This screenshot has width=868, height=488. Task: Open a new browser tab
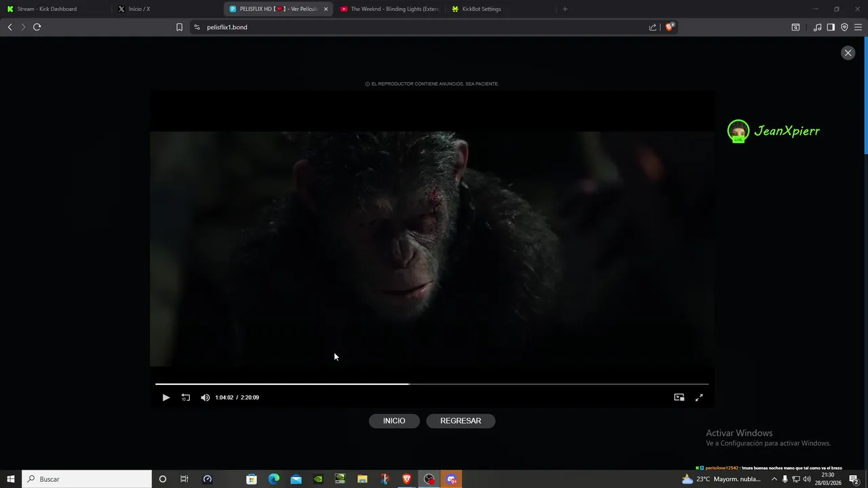coord(565,9)
